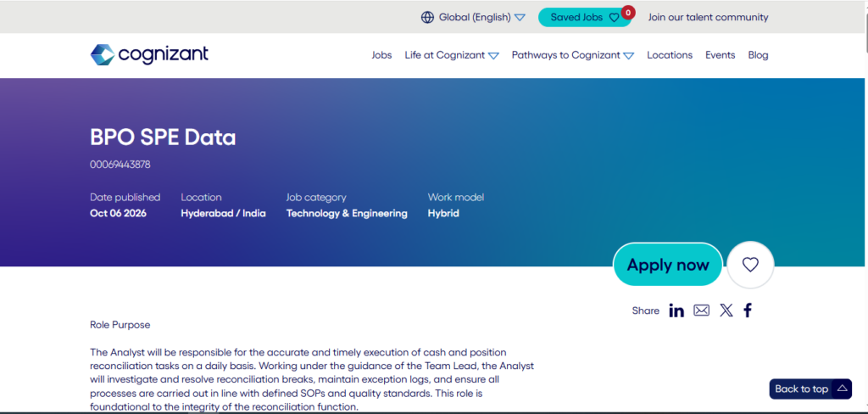Go to the Locations page
This screenshot has height=414, width=868.
coord(670,55)
